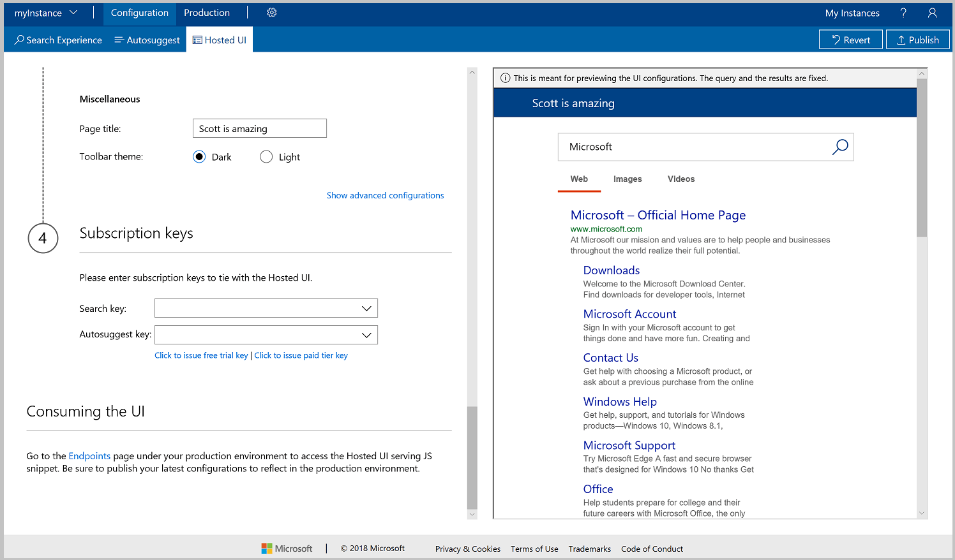Click the settings gear icon in the top bar
This screenshot has height=560, width=955.
271,12
